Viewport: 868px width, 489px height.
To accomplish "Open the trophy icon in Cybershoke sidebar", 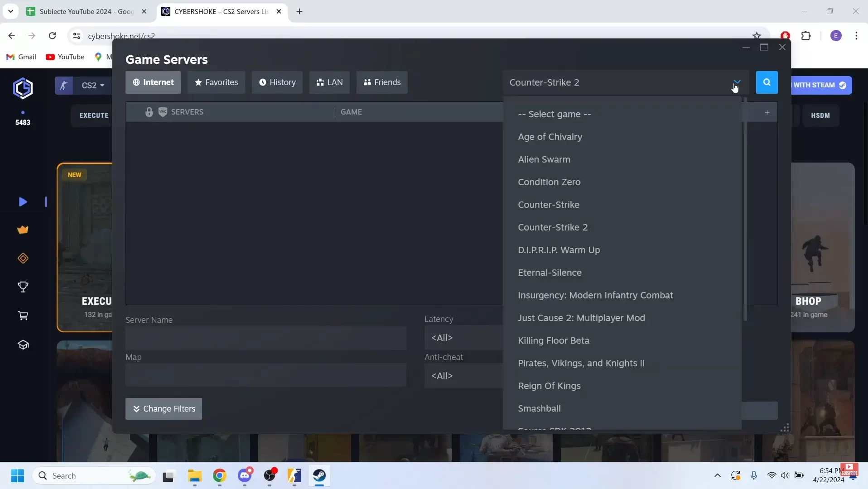I will point(23,287).
